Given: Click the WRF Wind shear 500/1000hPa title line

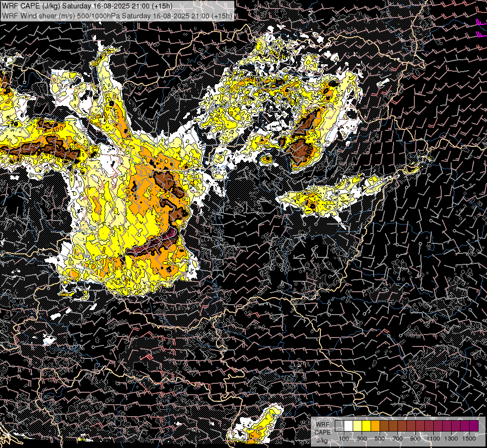Looking at the screenshot, I should [117, 16].
